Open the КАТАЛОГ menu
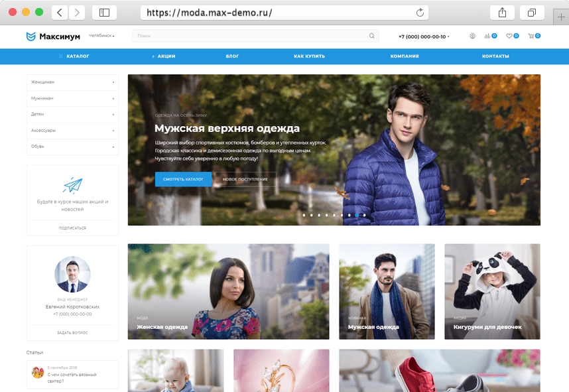The height and width of the screenshot is (392, 569). pos(74,56)
